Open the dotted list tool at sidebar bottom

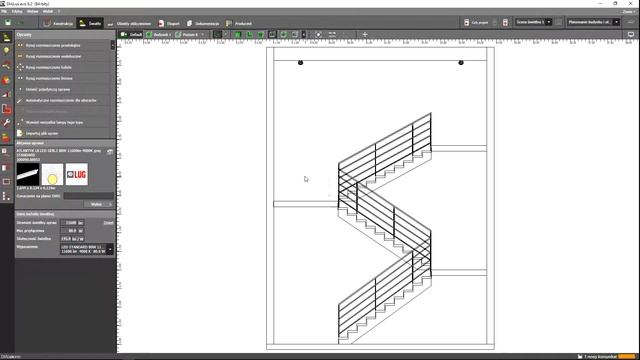pyautogui.click(x=6, y=196)
